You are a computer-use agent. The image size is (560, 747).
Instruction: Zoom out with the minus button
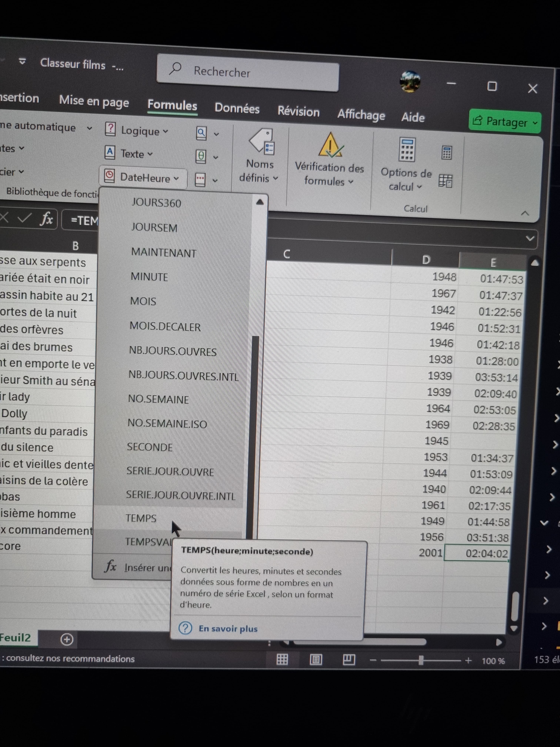373,660
